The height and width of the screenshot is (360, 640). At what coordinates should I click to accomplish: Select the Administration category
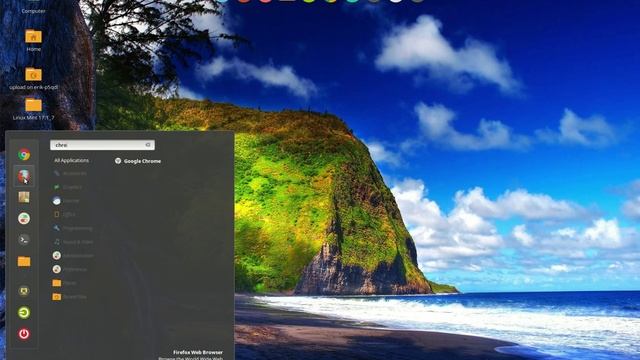[x=73, y=256]
